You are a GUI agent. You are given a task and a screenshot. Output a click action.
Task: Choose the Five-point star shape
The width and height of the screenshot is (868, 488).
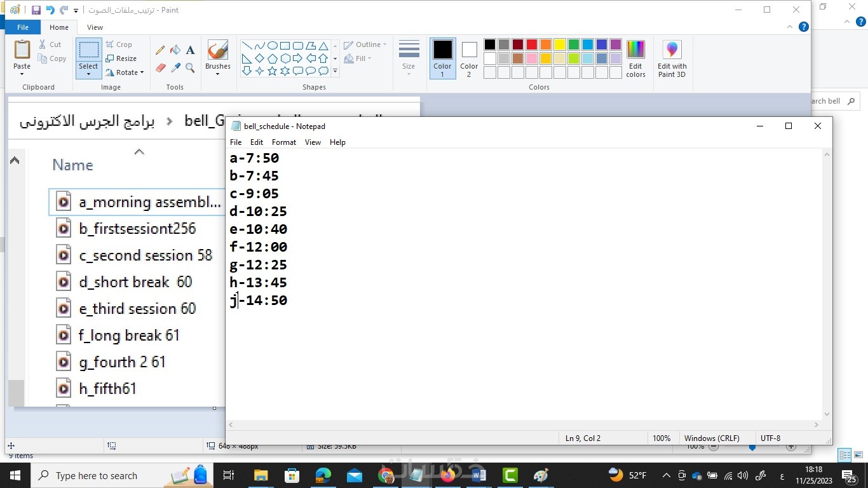tap(272, 71)
